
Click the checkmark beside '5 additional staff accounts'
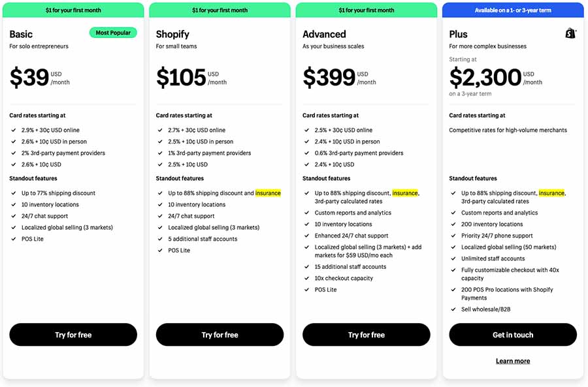coord(159,239)
